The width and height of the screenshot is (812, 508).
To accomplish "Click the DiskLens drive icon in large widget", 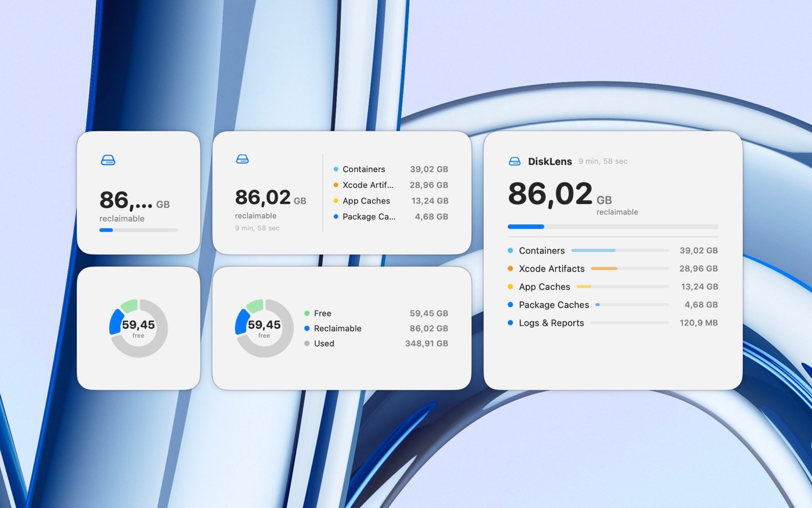I will pos(515,162).
